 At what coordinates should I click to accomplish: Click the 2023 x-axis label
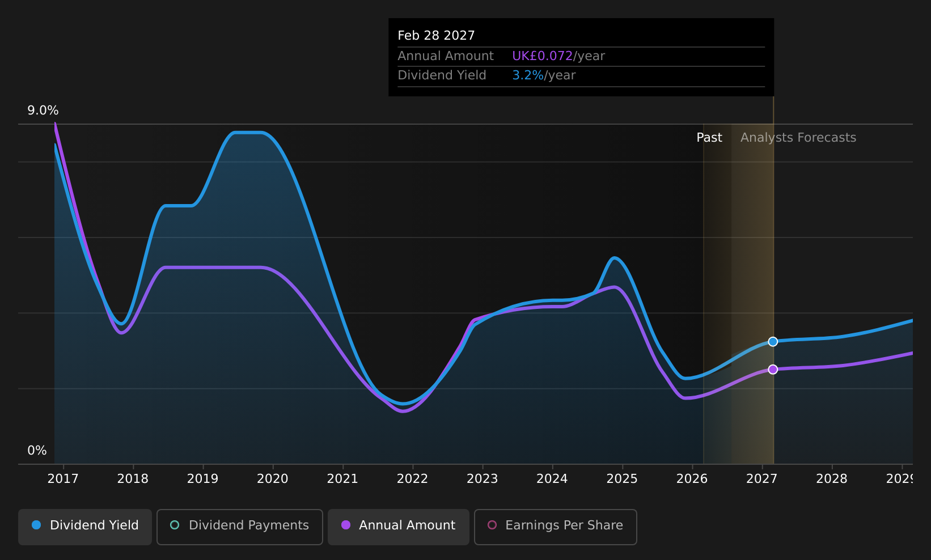click(x=482, y=479)
